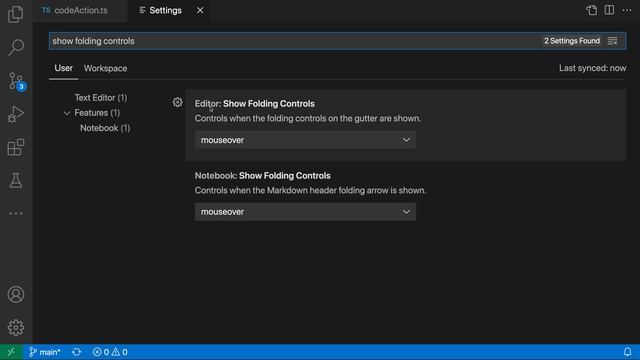The height and width of the screenshot is (360, 640).
Task: Open the Testing flask view
Action: pyautogui.click(x=16, y=180)
